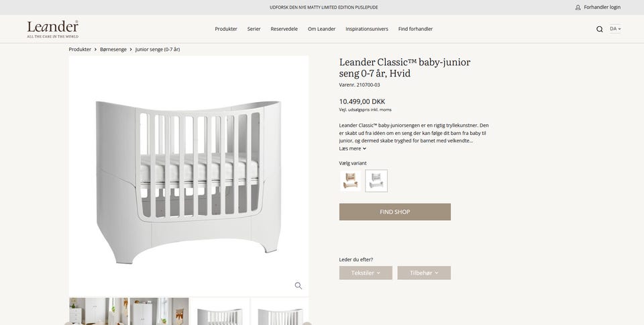The image size is (644, 325).
Task: Zoom the product image with magnifier icon
Action: click(x=299, y=285)
